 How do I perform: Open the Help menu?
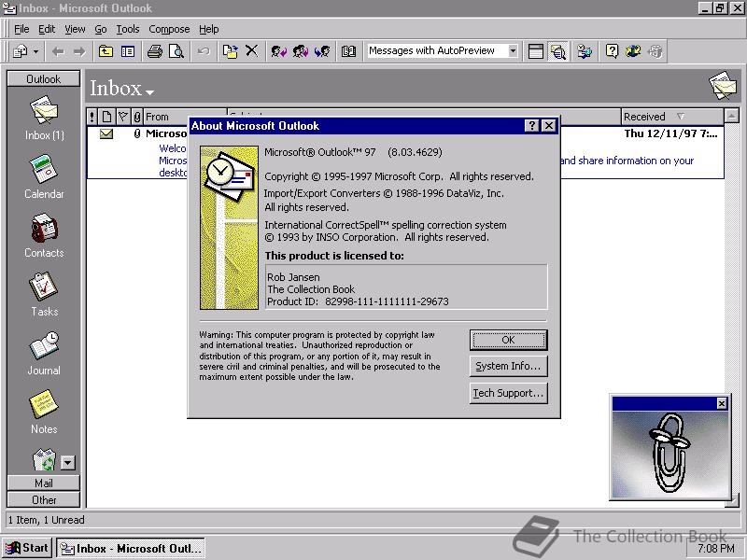point(208,29)
